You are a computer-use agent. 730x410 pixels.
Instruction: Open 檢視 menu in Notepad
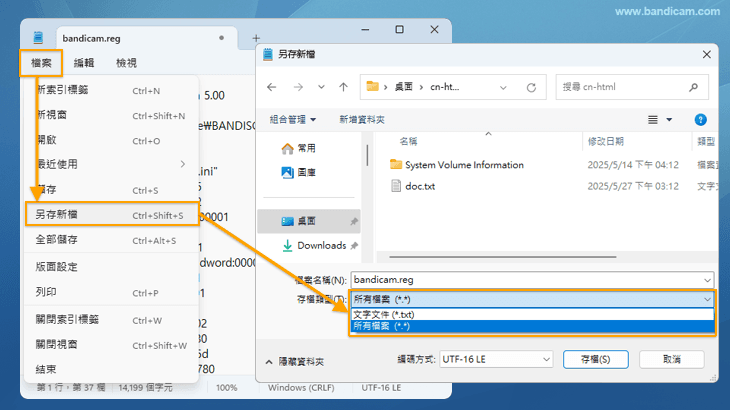[x=126, y=63]
